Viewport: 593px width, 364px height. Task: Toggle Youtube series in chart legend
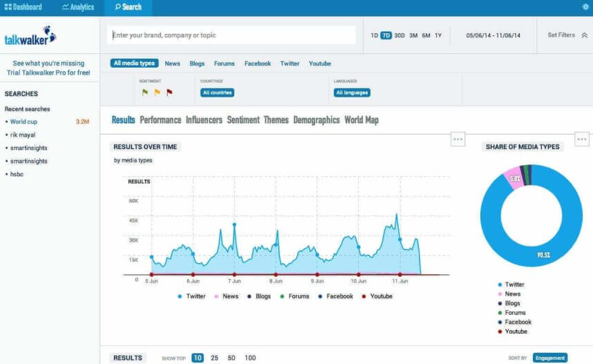[377, 296]
